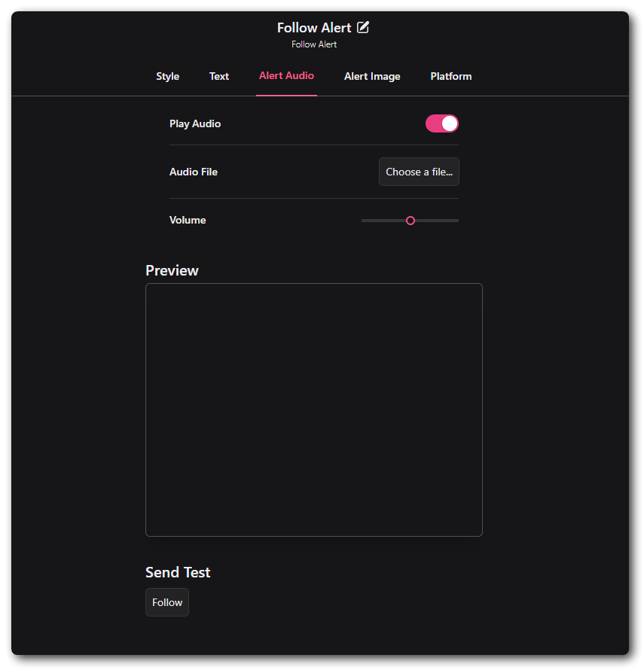
Task: Disable the Play Audio toggle
Action: (442, 123)
